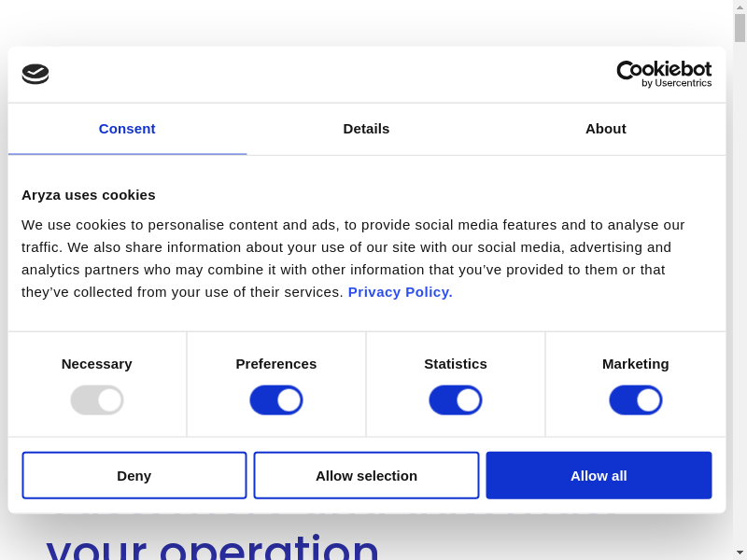The image size is (747, 560).
Task: Click the Statistics category label
Action: coord(456,364)
